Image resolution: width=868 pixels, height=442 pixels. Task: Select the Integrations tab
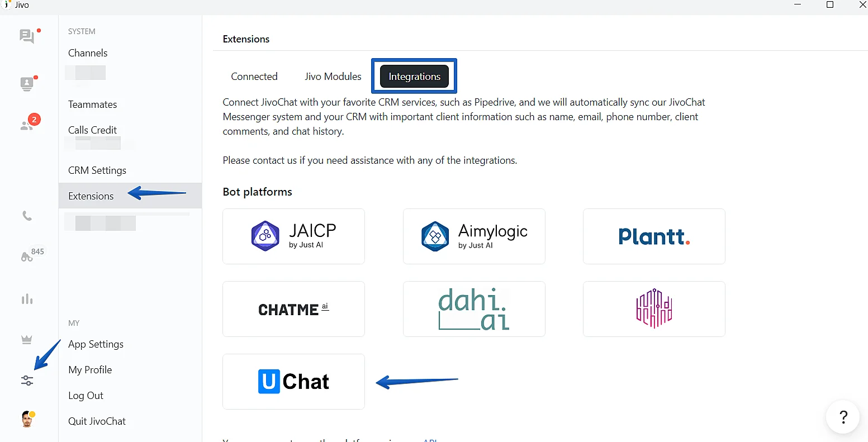pyautogui.click(x=415, y=77)
